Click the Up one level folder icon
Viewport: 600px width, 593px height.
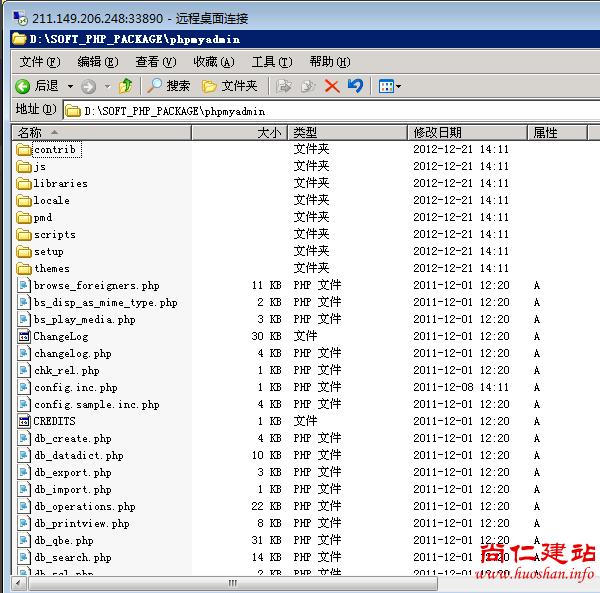(x=125, y=86)
